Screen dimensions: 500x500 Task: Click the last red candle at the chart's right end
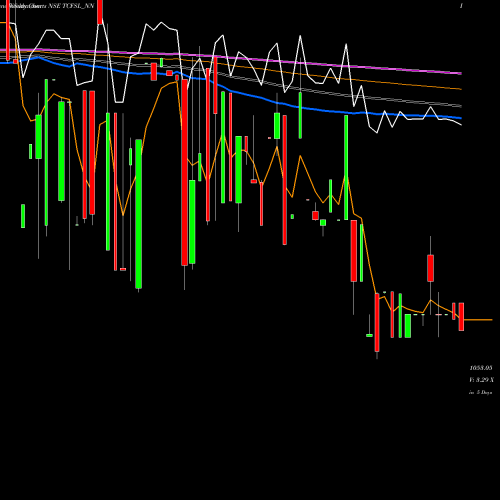pos(461,317)
